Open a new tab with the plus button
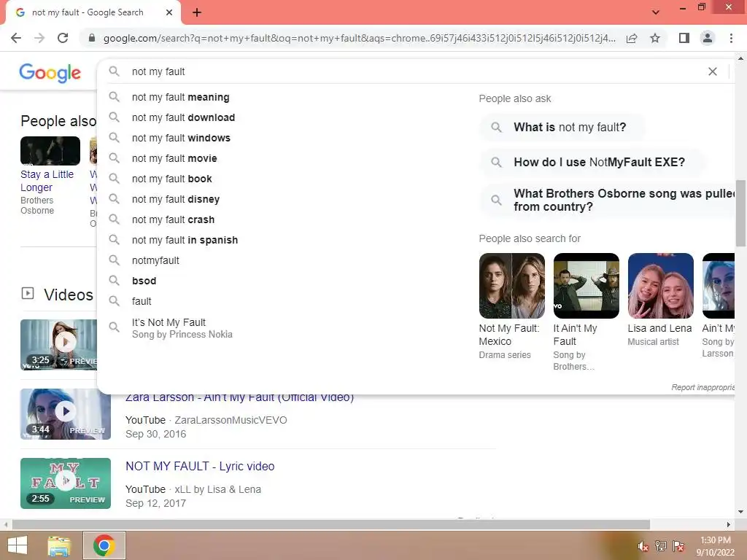747x560 pixels. [x=197, y=12]
